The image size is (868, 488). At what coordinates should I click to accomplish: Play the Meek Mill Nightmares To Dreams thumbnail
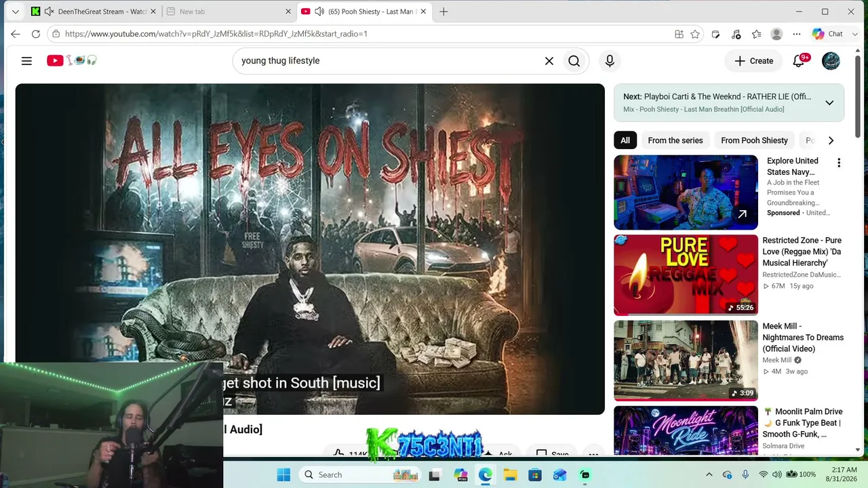click(686, 361)
